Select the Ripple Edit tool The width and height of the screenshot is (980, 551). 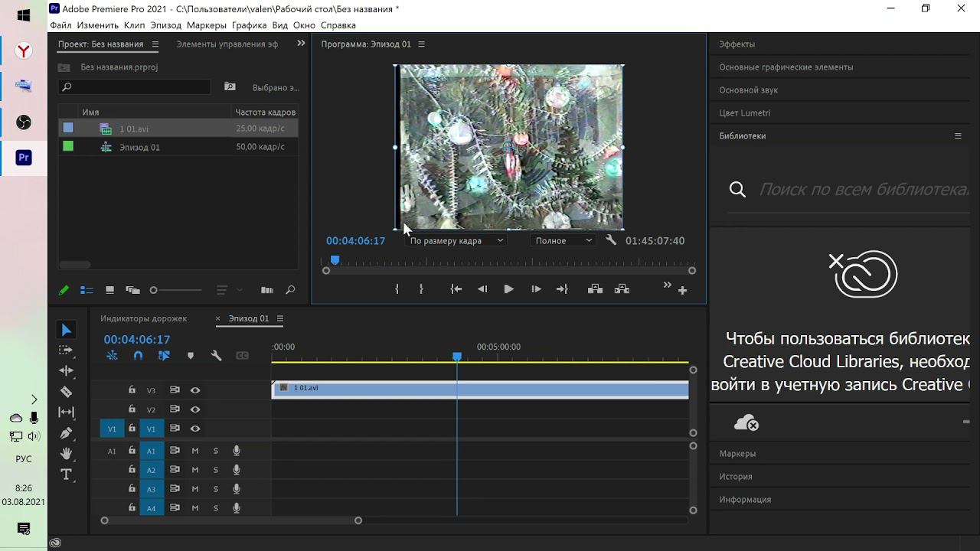67,370
